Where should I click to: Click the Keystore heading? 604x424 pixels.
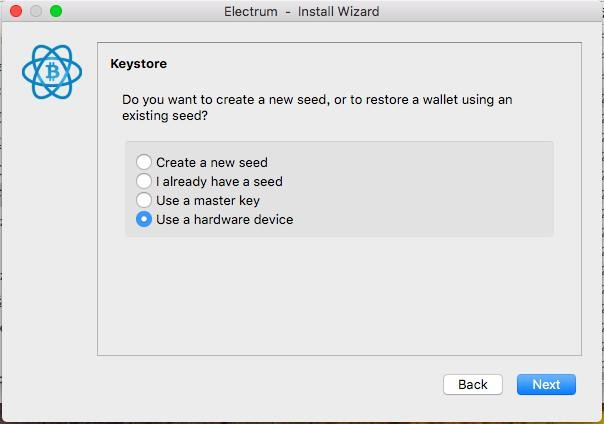tap(139, 64)
